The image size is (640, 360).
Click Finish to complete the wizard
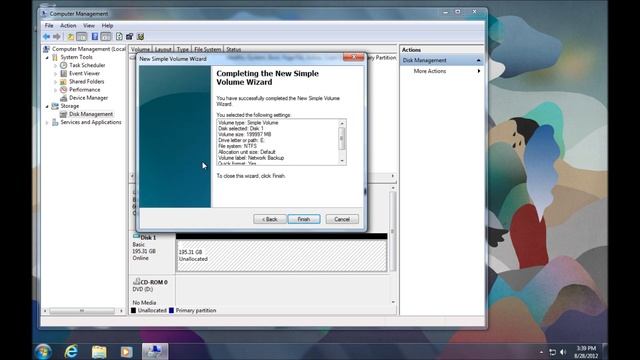pos(304,219)
